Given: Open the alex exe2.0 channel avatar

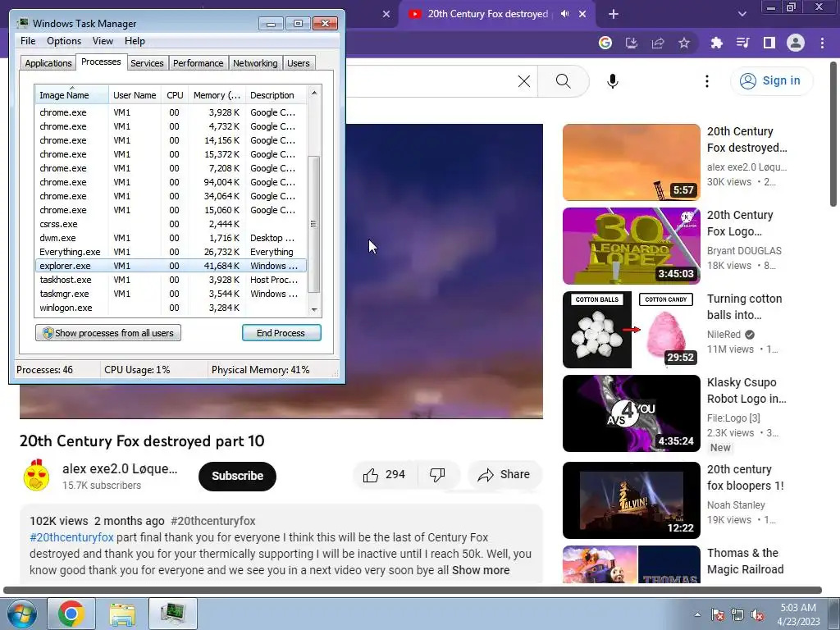Looking at the screenshot, I should 36,475.
